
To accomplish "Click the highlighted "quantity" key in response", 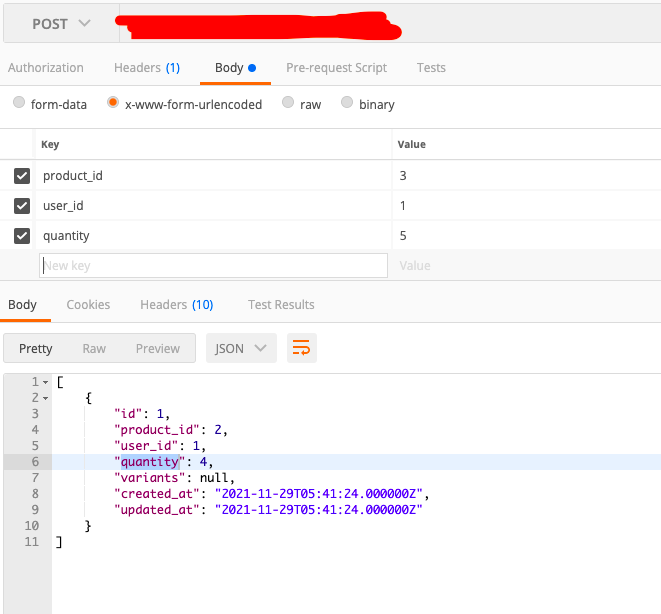I will [x=150, y=462].
